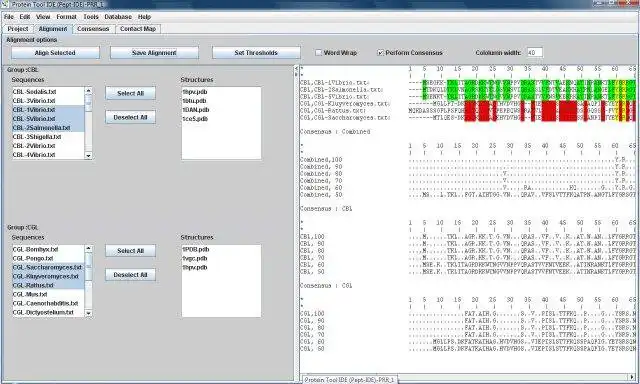Click the CGL sequences list scroll-up arrow

88,248
